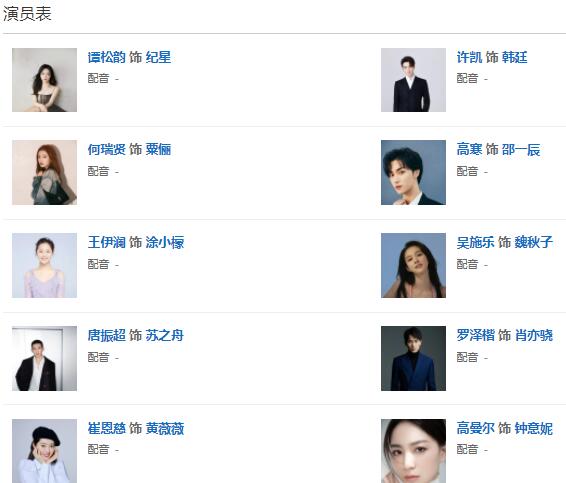Select the character link 肖亦骁
This screenshot has height=483, width=566.
pos(534,335)
